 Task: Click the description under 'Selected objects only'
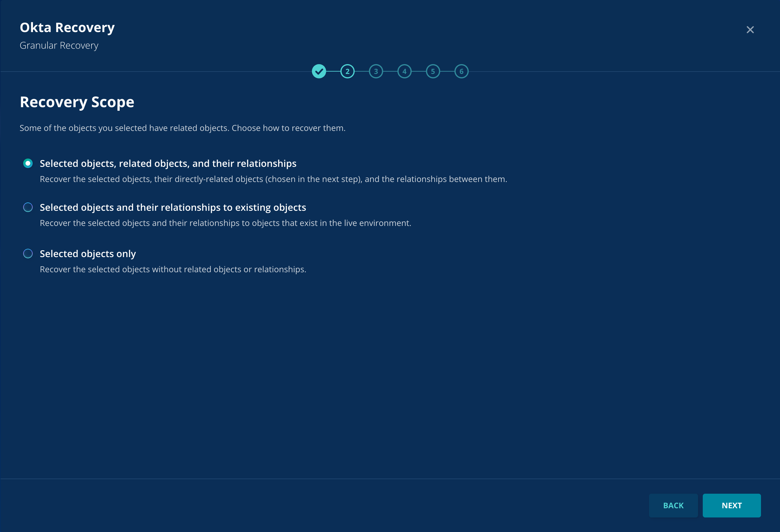(x=173, y=269)
